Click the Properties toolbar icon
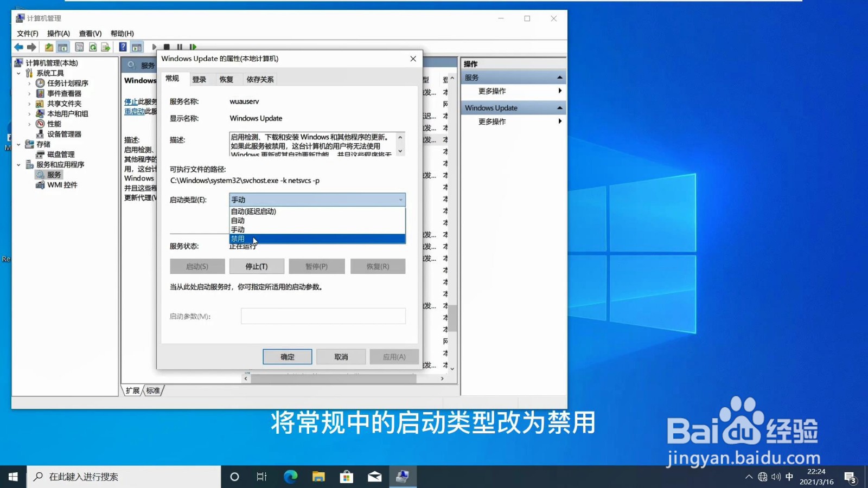 (x=79, y=47)
